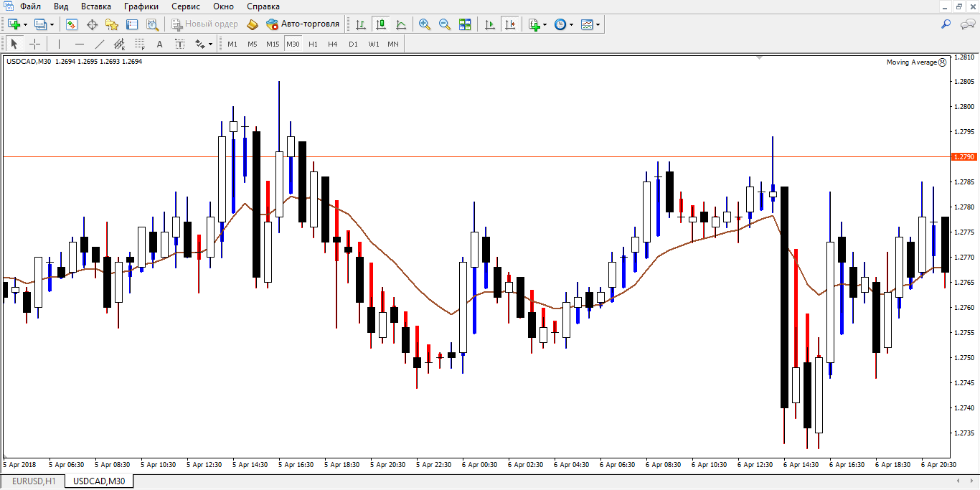Screen dimensions: 980x490
Task: Click the Moving Average expert smiley label
Action: 916,62
